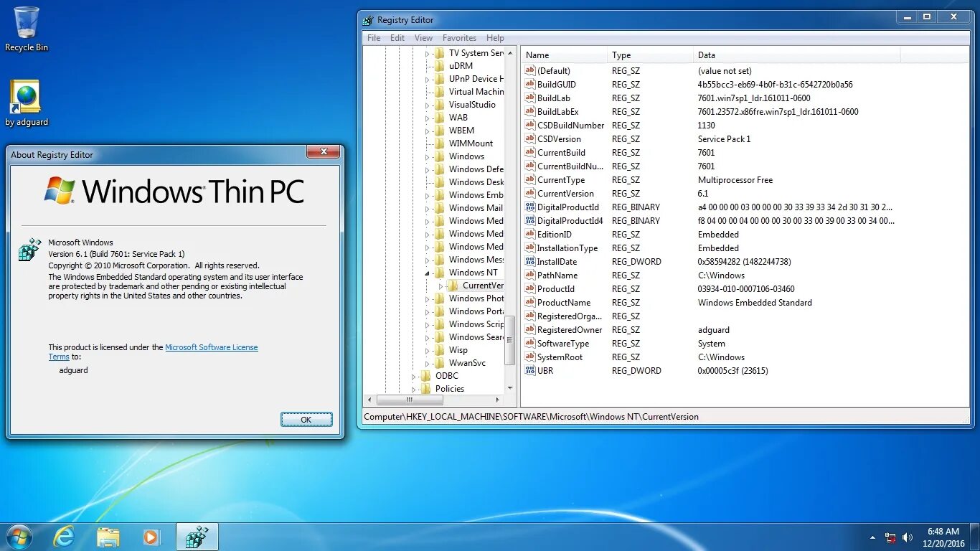Open the 'by adguard' desktop shortcut
The image size is (980, 551).
27,103
